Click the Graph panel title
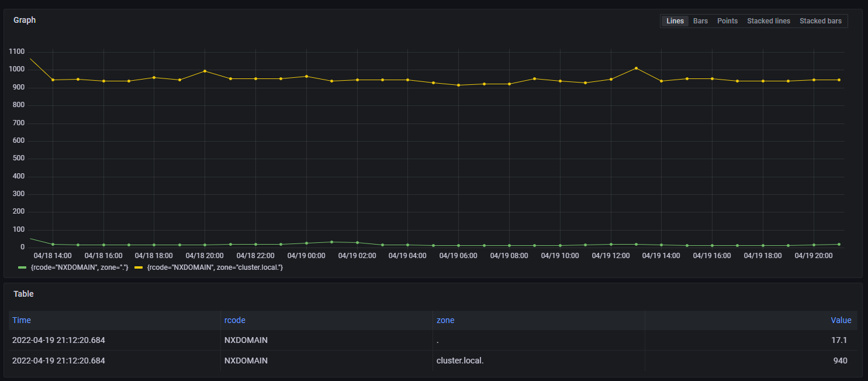The height and width of the screenshot is (381, 868). click(x=25, y=20)
